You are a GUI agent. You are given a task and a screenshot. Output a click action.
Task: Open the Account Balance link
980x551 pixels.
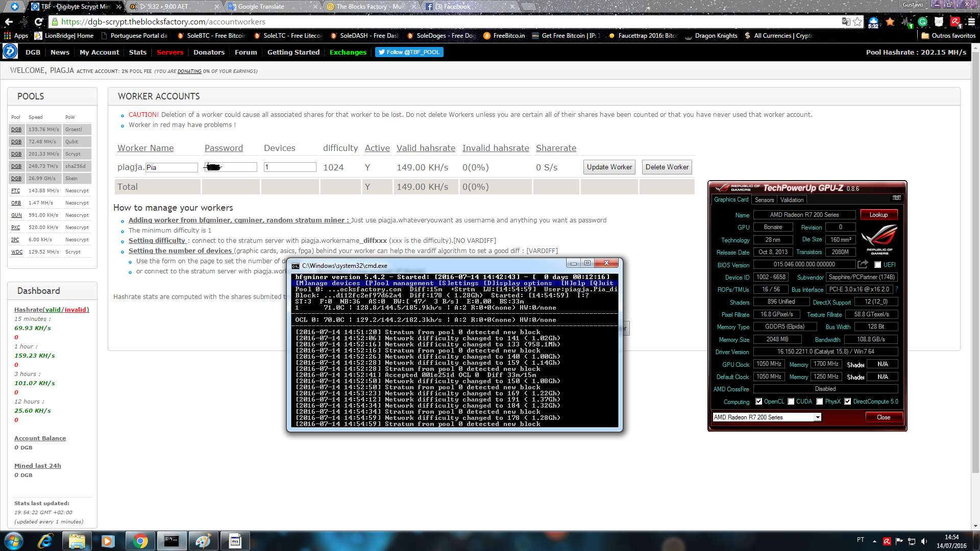coord(40,438)
